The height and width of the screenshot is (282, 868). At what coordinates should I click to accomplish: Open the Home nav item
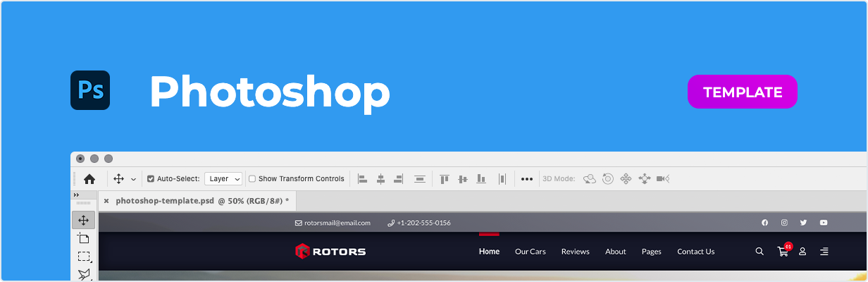pos(489,252)
